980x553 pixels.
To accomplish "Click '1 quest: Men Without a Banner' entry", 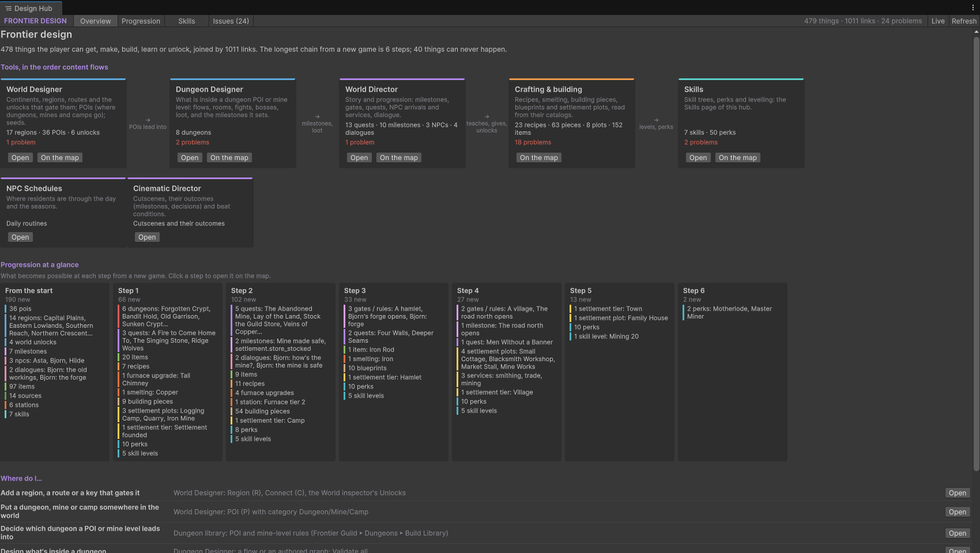I will (507, 342).
